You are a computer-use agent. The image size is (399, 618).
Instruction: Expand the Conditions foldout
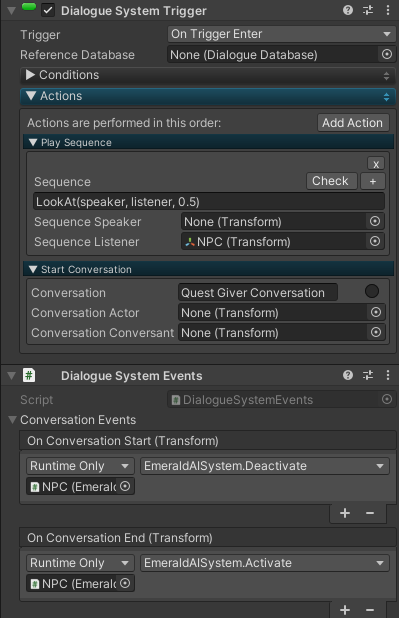[x=30, y=75]
